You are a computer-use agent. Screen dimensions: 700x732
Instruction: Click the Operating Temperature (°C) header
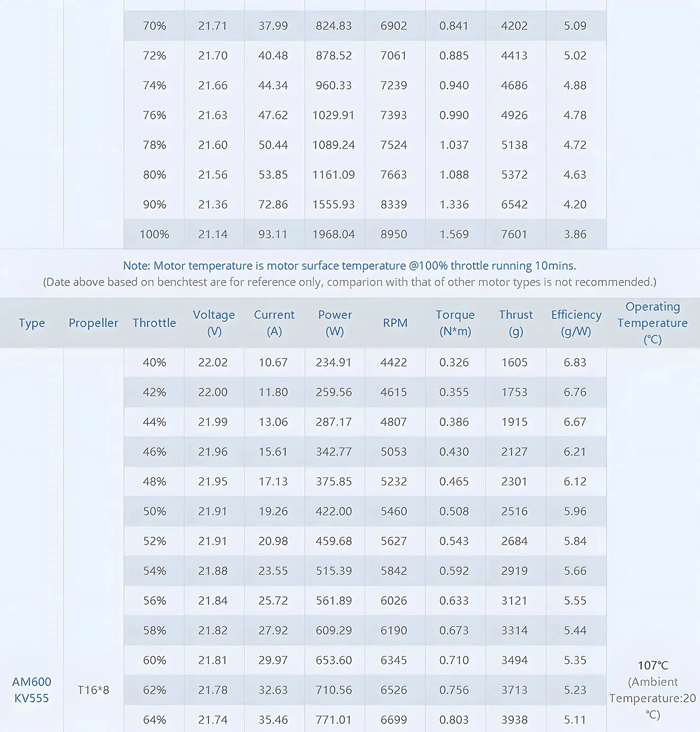[652, 323]
